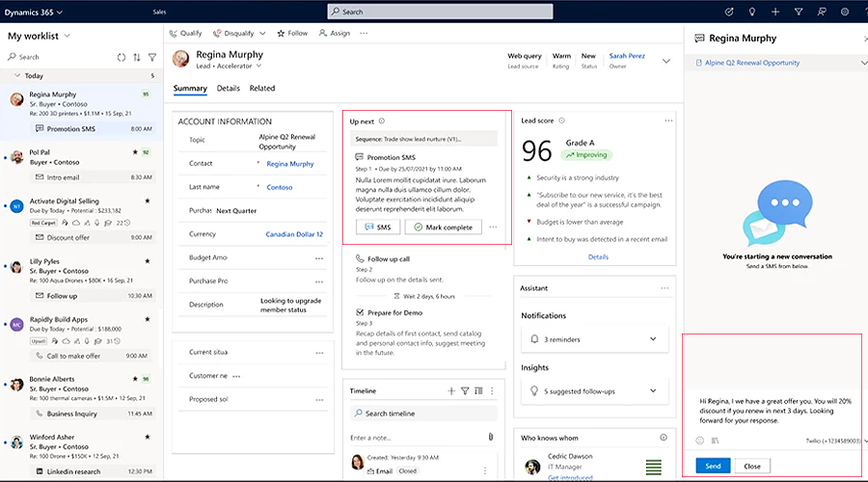Open command bar overflow ellipsis
The image size is (868, 482).
(x=364, y=33)
